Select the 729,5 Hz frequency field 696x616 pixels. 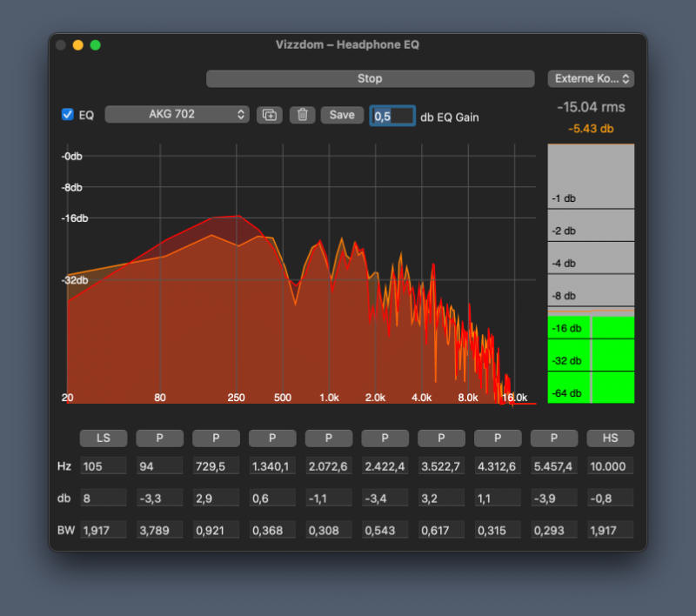[216, 466]
